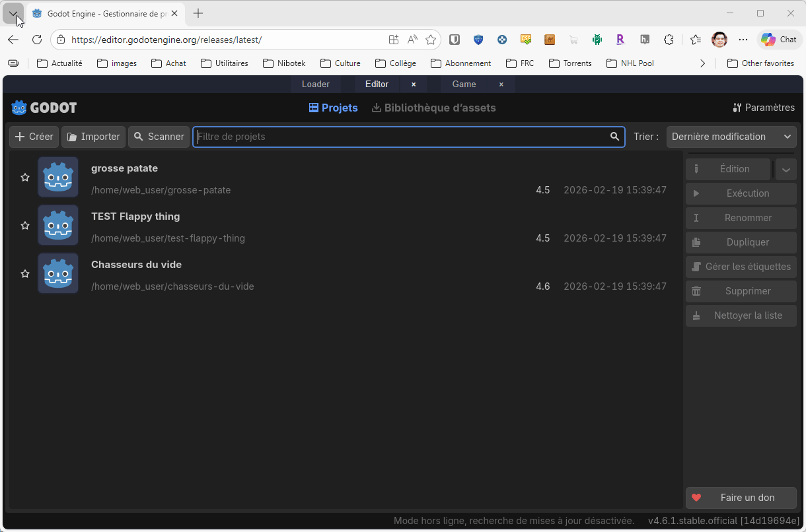Open the Copilot Chat button
Screen dimensions: 806x532
[779, 40]
